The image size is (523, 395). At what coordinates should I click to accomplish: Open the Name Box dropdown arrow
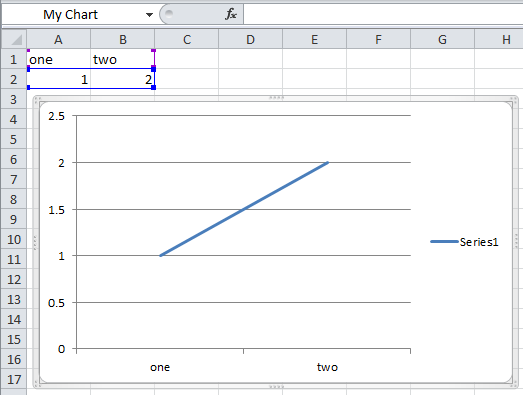click(149, 15)
